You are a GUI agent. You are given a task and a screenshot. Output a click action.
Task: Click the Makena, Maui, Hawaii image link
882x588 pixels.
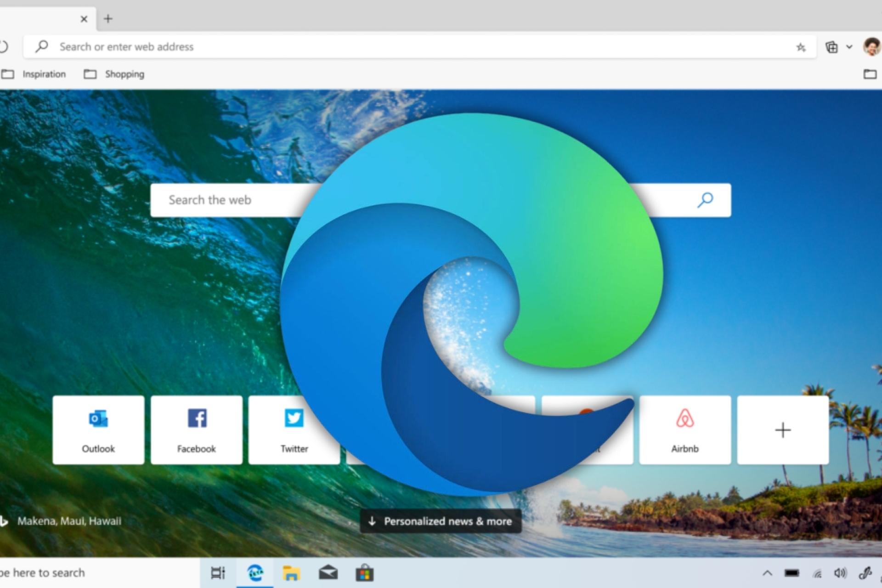click(x=69, y=521)
